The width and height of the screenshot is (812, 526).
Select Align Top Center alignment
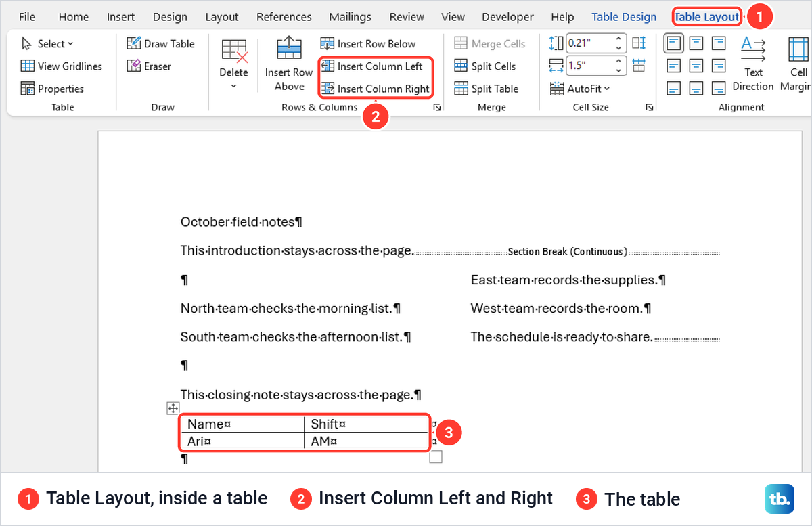point(696,44)
